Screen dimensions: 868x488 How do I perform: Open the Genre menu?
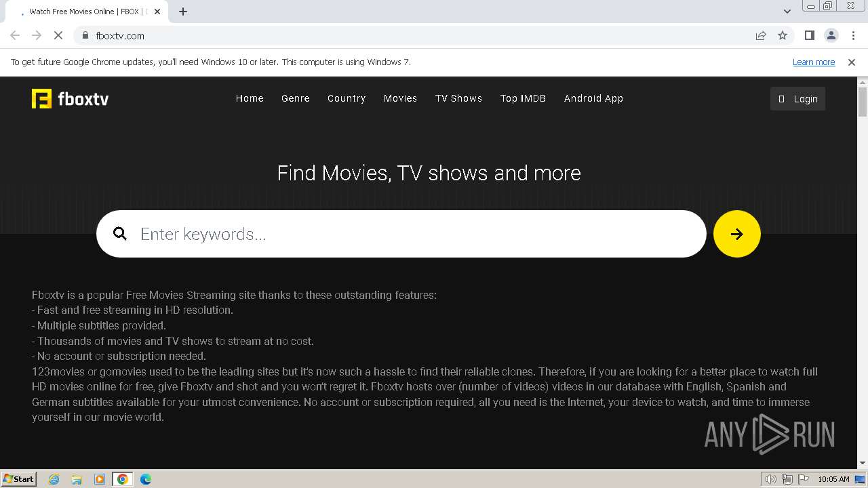click(x=296, y=98)
